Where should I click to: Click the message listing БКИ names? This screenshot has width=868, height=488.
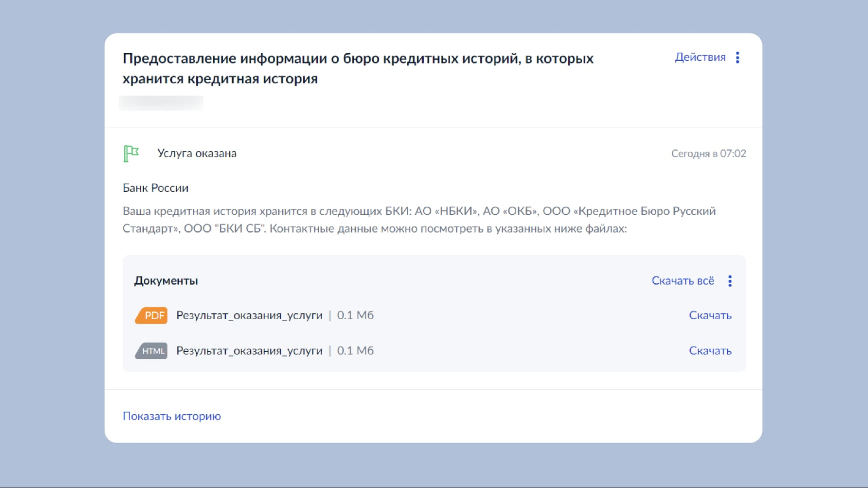point(419,220)
